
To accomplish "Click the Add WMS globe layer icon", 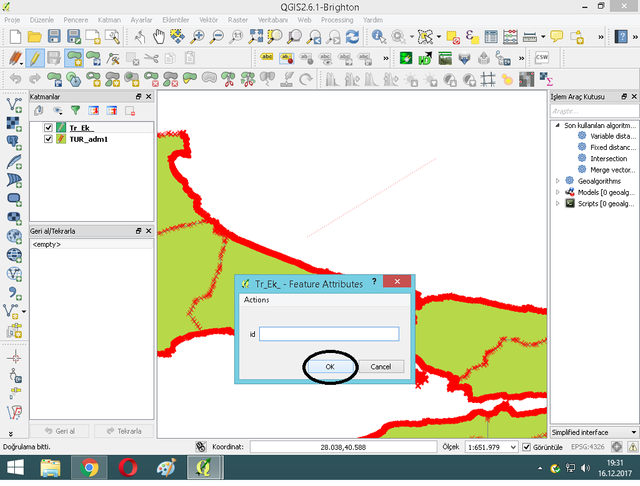I will coord(14,236).
